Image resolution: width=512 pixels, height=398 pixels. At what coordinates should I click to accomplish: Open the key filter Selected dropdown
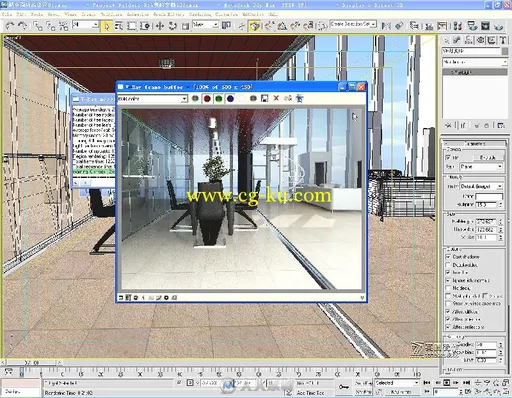(x=397, y=383)
